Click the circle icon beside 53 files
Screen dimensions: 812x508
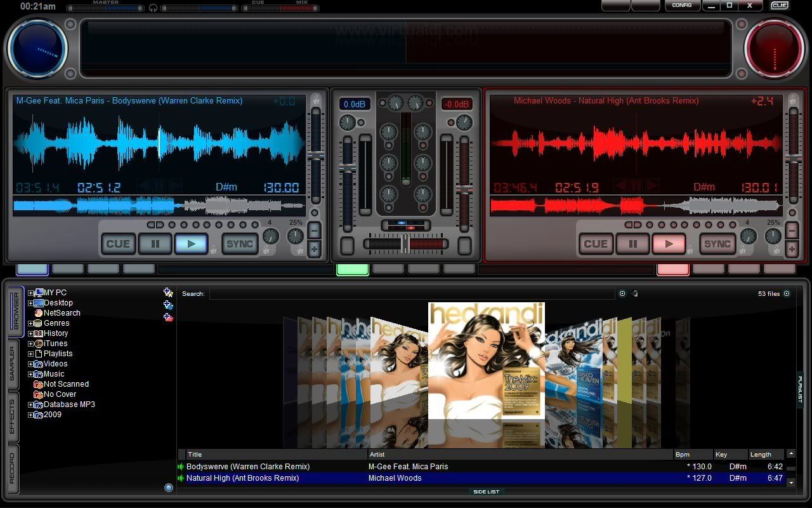click(787, 293)
